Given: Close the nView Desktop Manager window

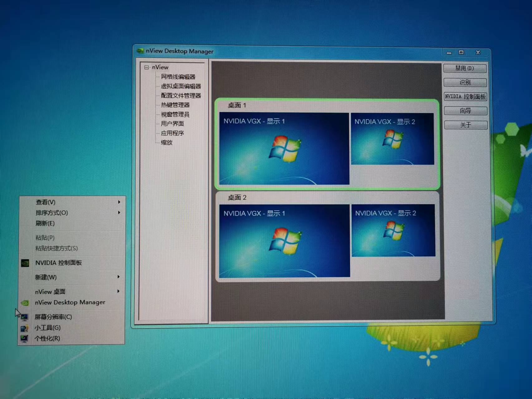Looking at the screenshot, I should pyautogui.click(x=478, y=52).
